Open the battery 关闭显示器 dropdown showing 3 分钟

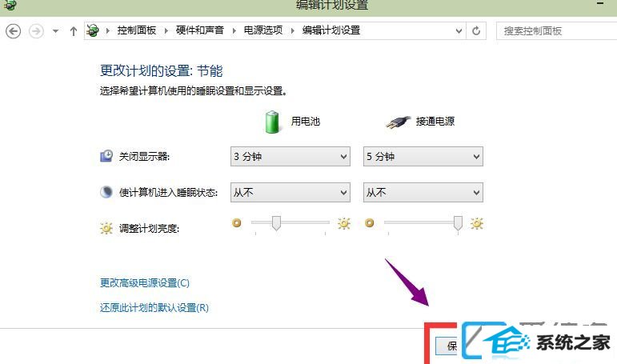coord(290,157)
